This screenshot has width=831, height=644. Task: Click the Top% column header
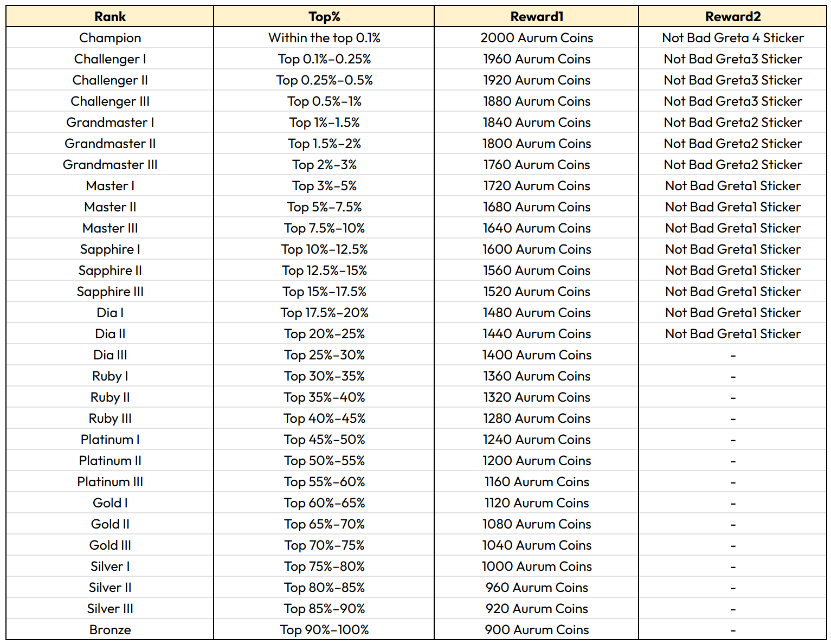pyautogui.click(x=324, y=16)
